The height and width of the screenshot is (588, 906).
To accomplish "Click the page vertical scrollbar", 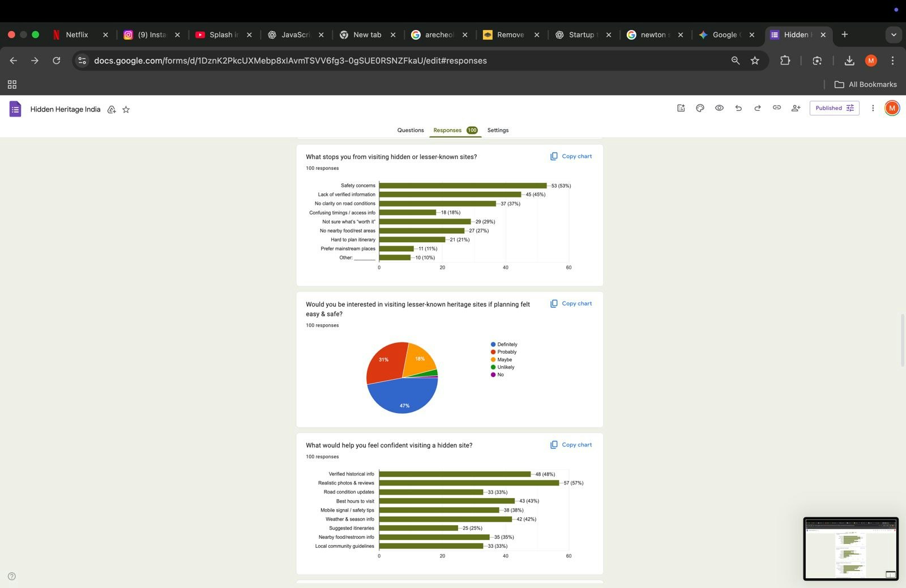I will [x=903, y=340].
